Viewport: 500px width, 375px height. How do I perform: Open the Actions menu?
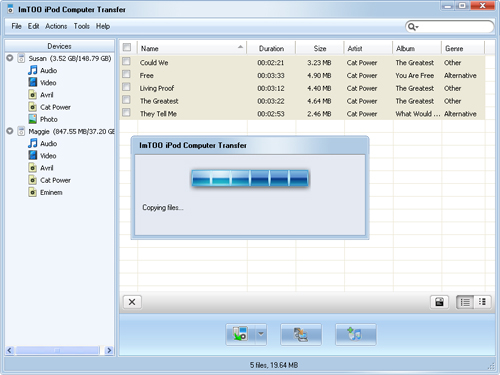(x=56, y=26)
